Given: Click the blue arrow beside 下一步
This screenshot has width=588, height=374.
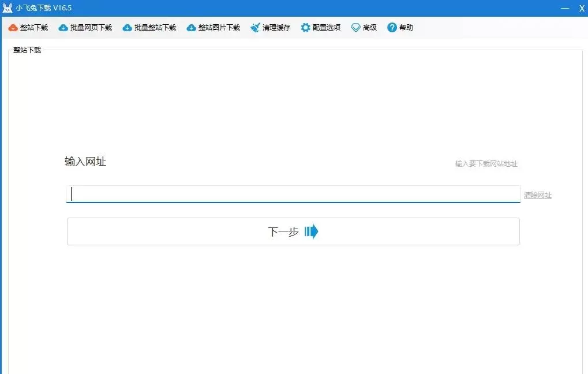Looking at the screenshot, I should point(311,231).
